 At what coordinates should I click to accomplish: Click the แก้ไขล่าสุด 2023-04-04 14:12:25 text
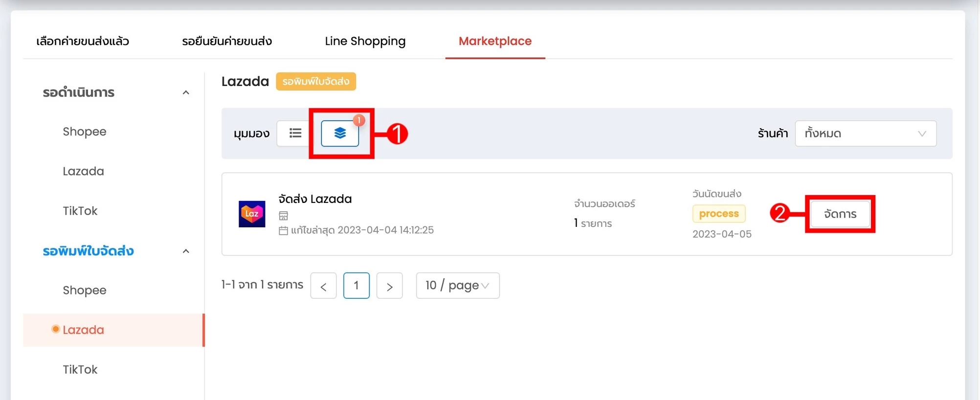[362, 230]
